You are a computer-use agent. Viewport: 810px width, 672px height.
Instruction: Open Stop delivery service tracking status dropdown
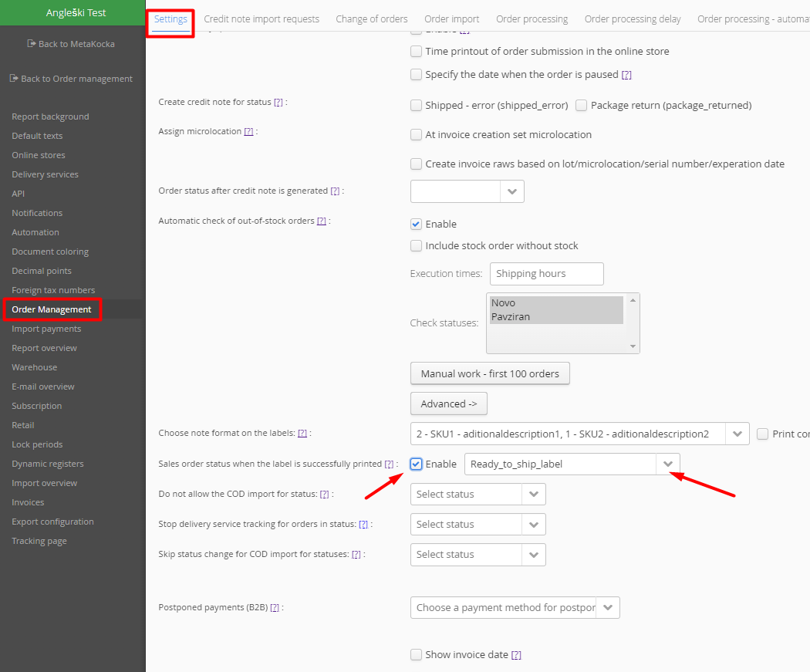534,525
